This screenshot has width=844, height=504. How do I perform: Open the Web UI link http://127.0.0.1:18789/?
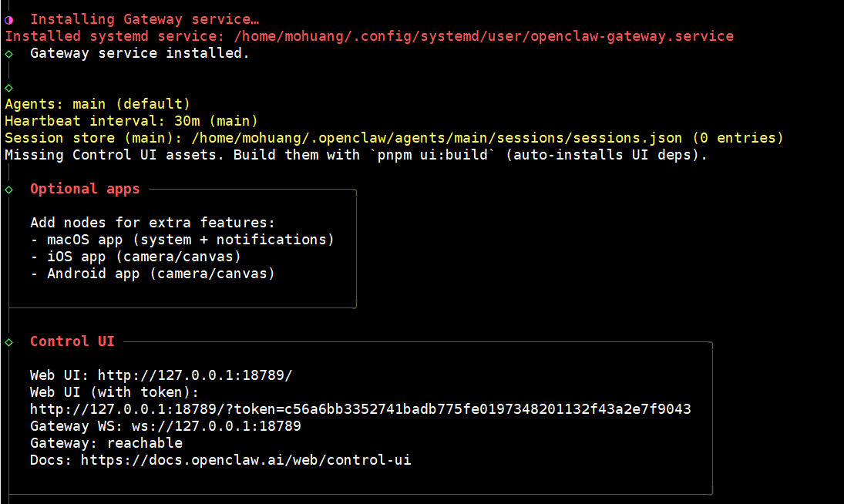pos(195,375)
